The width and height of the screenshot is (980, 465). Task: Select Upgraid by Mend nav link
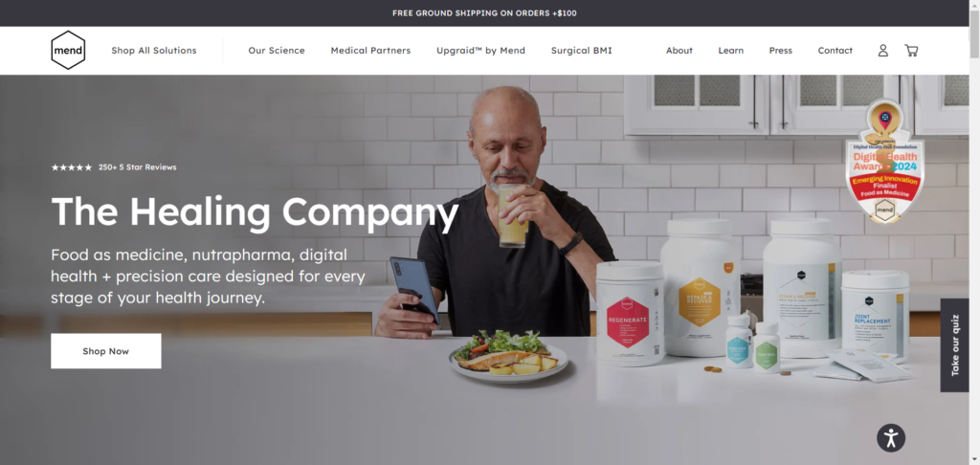[480, 51]
